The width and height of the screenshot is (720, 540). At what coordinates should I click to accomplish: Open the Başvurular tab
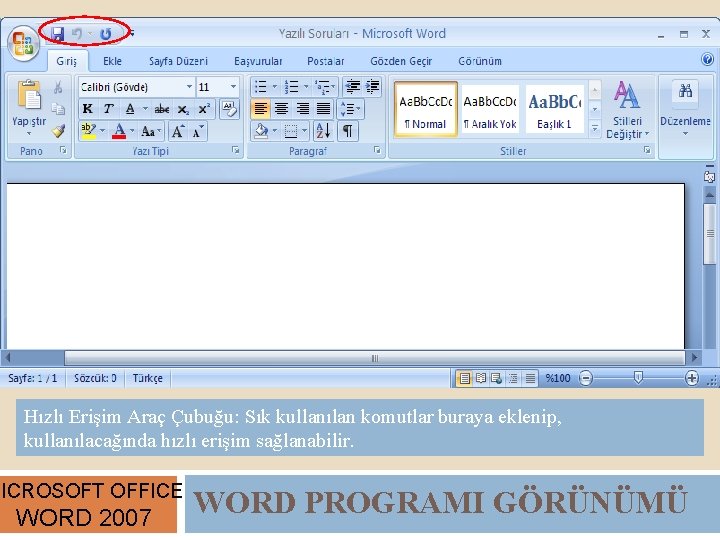tap(258, 61)
